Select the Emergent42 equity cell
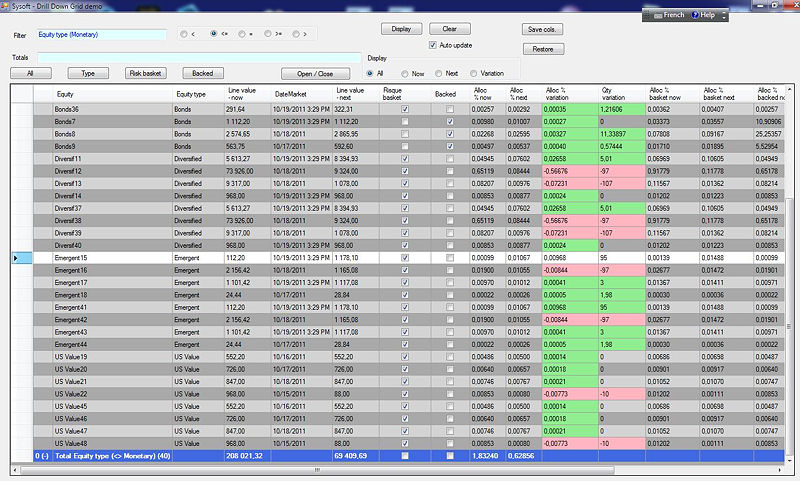The image size is (800, 481). point(112,320)
